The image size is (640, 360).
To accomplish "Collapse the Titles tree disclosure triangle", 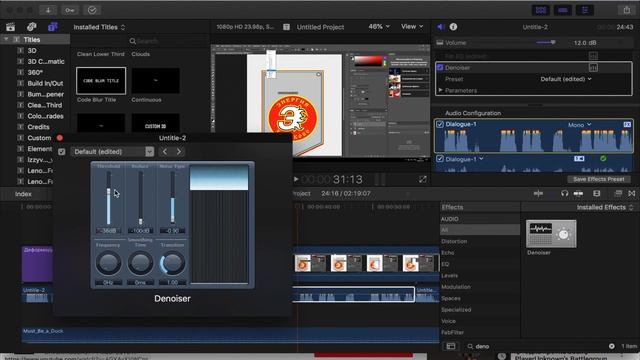I will point(6,39).
